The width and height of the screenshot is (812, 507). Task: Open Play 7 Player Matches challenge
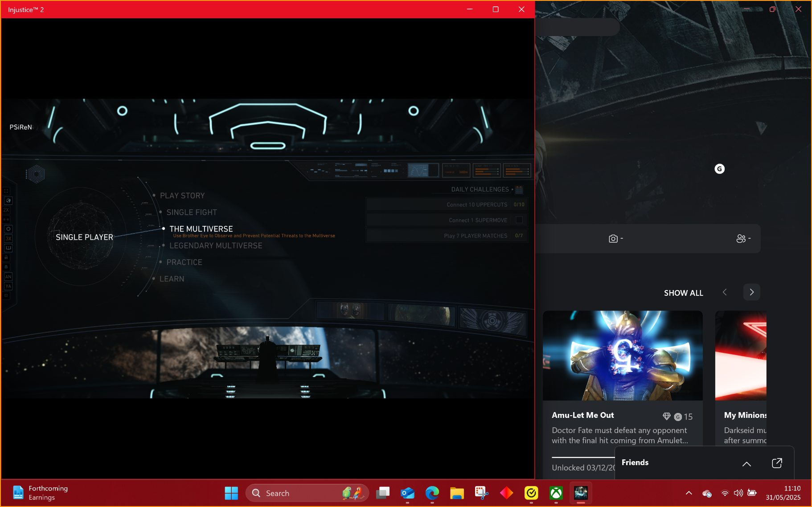point(447,236)
